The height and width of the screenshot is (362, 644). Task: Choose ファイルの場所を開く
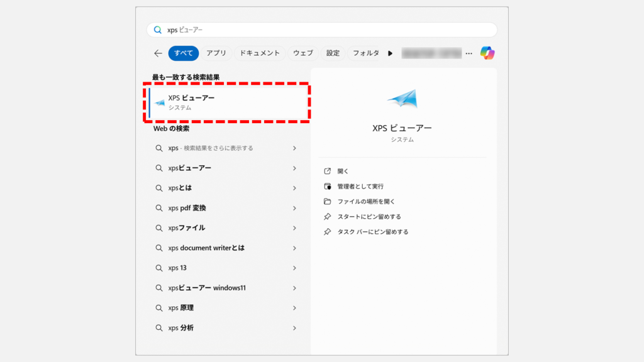pos(367,202)
